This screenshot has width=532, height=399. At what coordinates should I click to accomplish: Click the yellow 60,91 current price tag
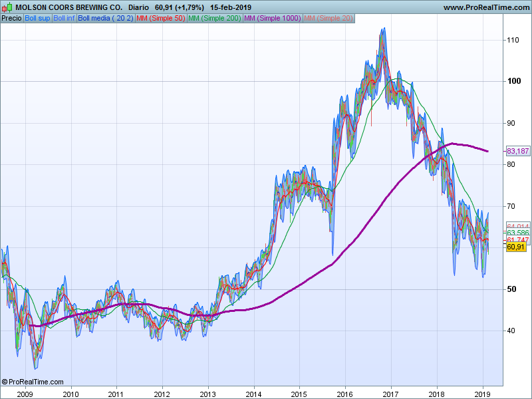(516, 247)
